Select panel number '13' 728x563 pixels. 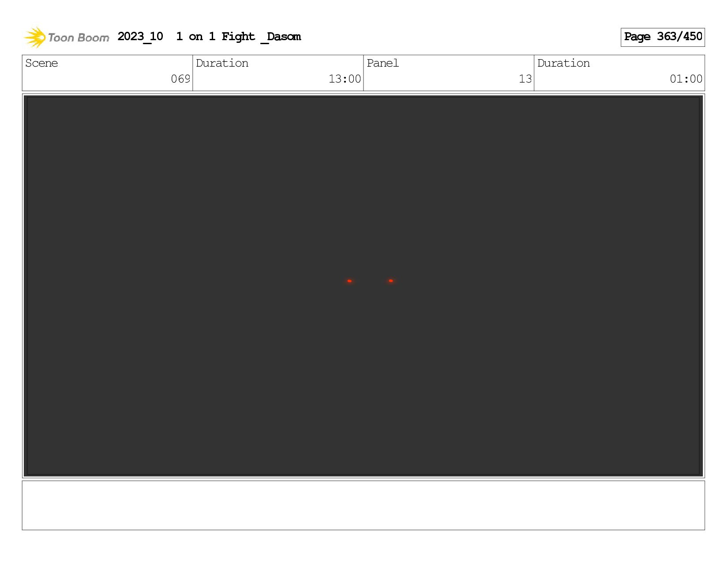(525, 79)
